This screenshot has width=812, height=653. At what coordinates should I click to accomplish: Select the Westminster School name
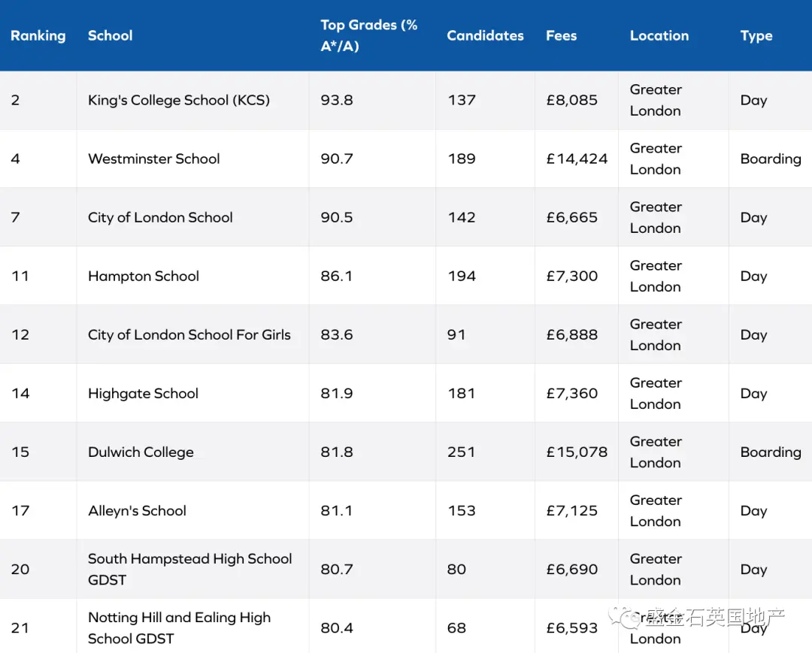click(x=154, y=159)
